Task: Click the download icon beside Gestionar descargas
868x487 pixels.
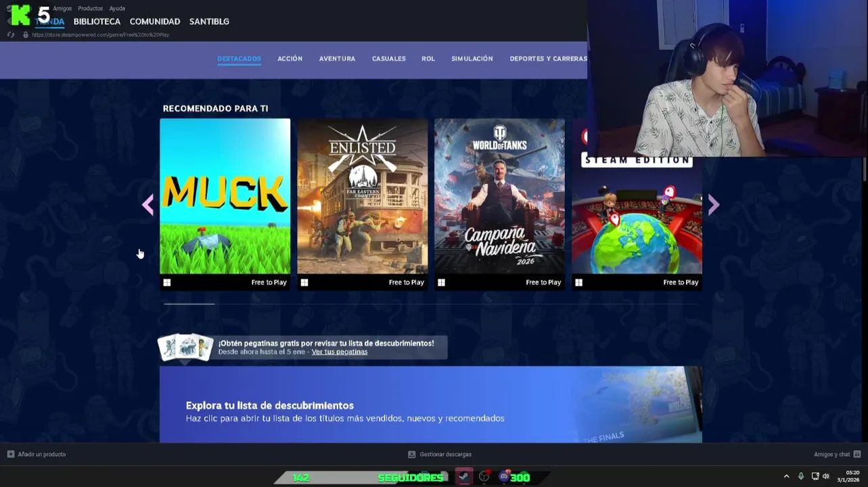Action: pos(411,455)
